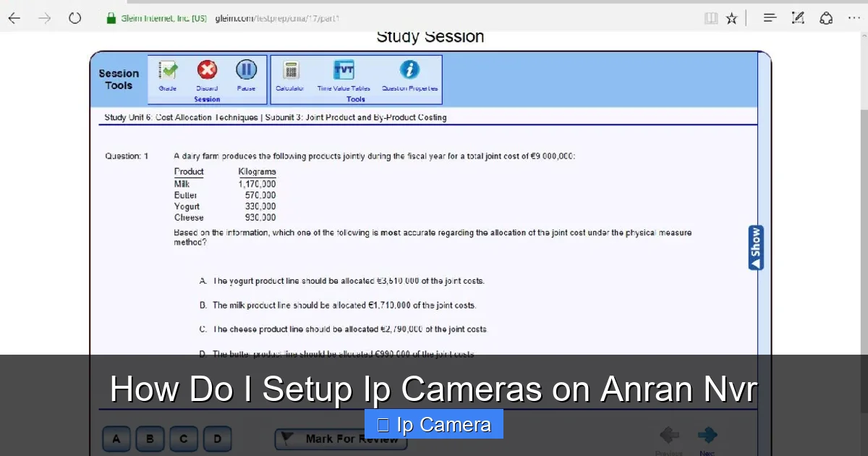Click the Grade session tool
Screen dimensions: 868x456
168,75
